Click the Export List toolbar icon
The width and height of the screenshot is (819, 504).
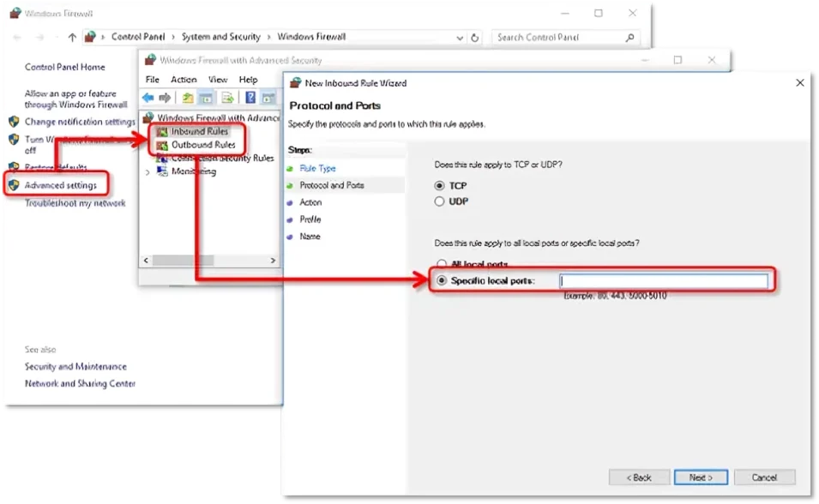click(227, 97)
